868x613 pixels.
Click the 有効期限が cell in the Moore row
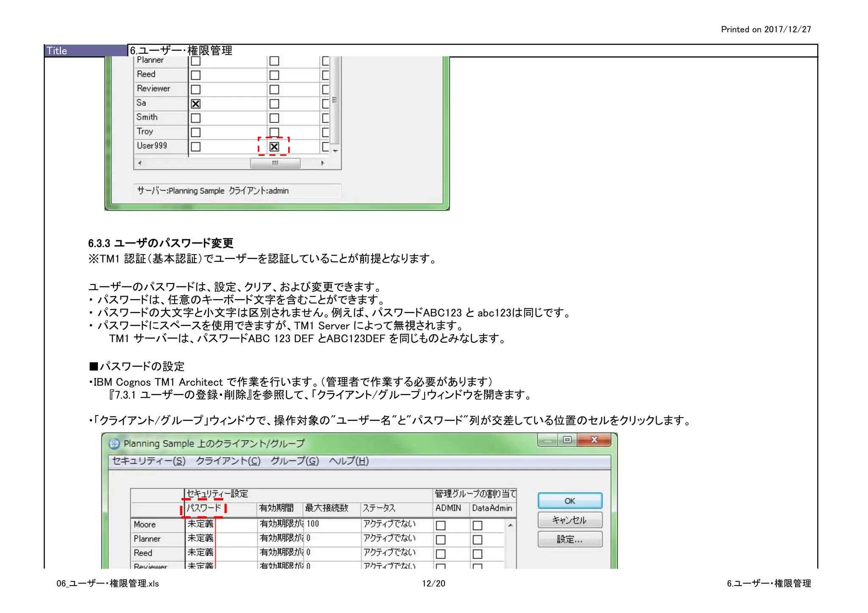tap(281, 524)
